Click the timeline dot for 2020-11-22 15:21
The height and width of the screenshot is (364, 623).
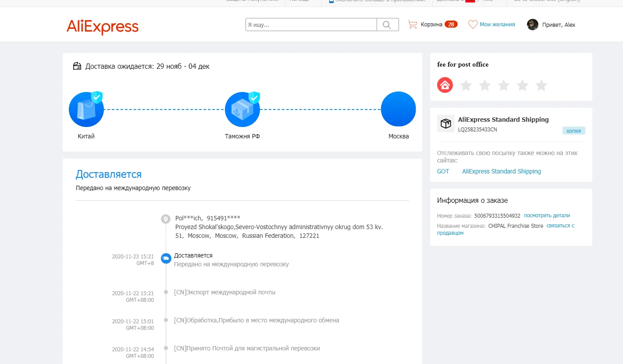(x=166, y=292)
